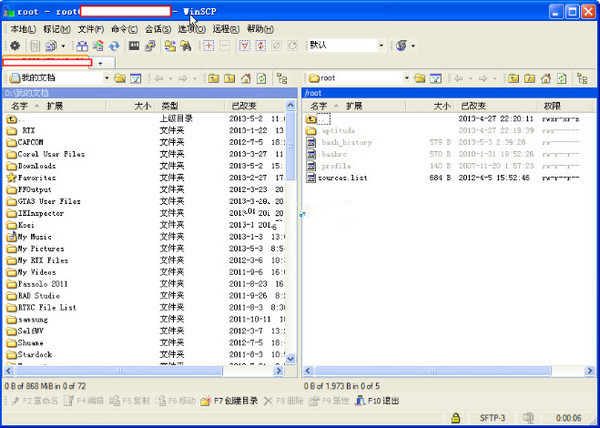Click the Select files plus icon

coord(209,46)
